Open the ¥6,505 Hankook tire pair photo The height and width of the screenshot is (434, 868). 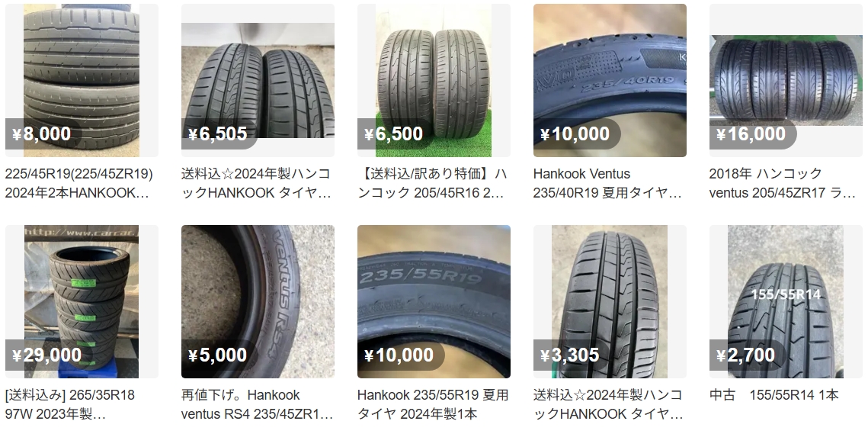coord(258,80)
